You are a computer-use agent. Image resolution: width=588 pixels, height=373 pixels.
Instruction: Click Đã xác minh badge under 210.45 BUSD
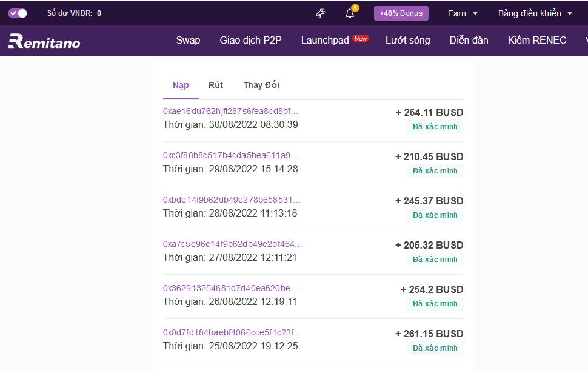[x=435, y=171]
